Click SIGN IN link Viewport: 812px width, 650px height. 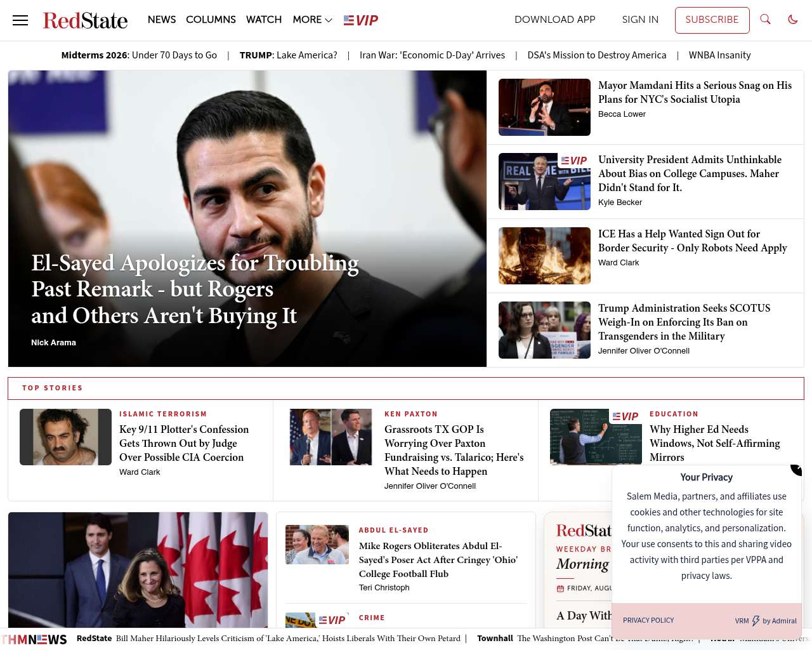pyautogui.click(x=640, y=20)
